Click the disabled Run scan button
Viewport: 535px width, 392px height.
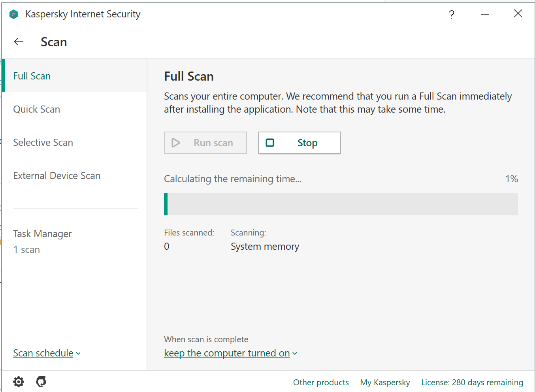pos(205,143)
